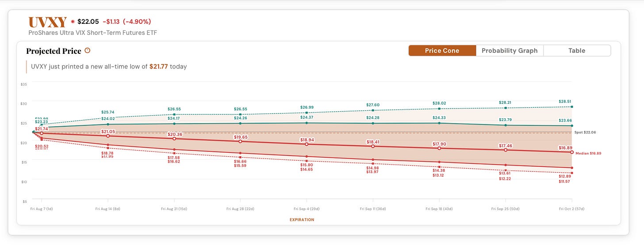Viewport: 644px width, 249px height.
Task: Click the $20.36 median point for Aug 21
Action: pos(174,139)
